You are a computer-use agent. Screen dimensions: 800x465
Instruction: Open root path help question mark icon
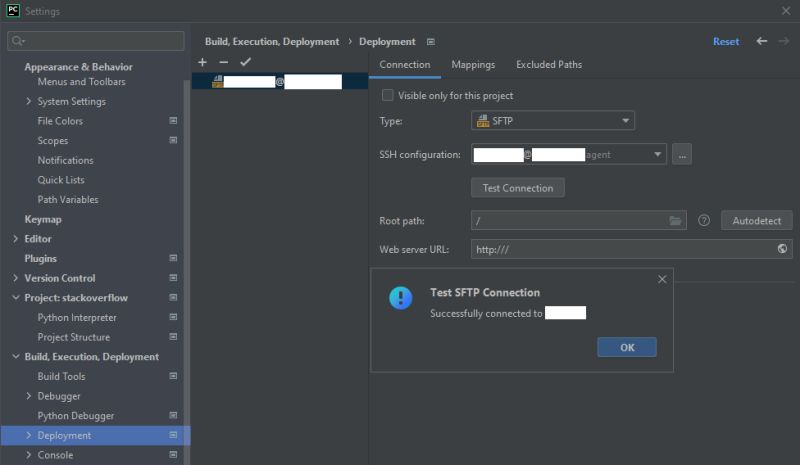click(704, 221)
